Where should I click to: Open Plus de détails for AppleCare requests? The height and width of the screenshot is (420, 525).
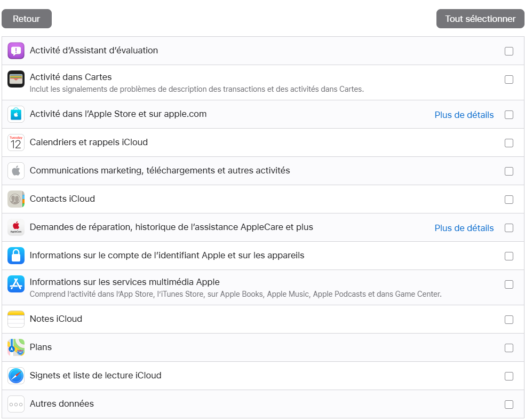pyautogui.click(x=464, y=228)
